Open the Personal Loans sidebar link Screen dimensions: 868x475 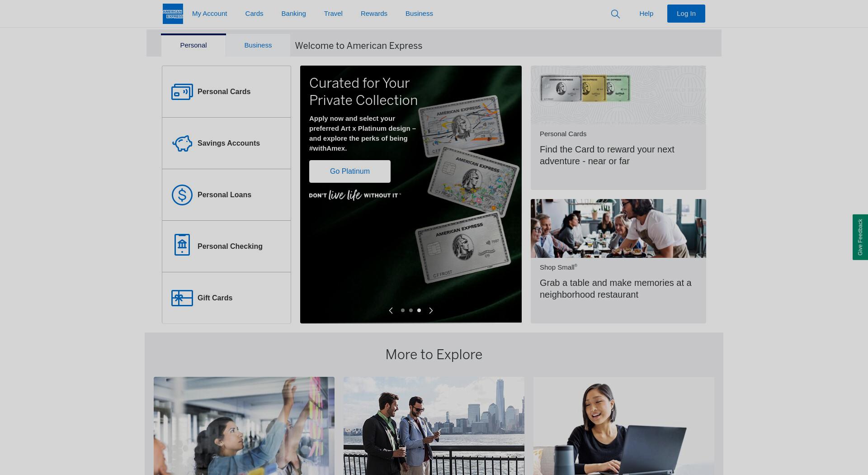pos(226,195)
